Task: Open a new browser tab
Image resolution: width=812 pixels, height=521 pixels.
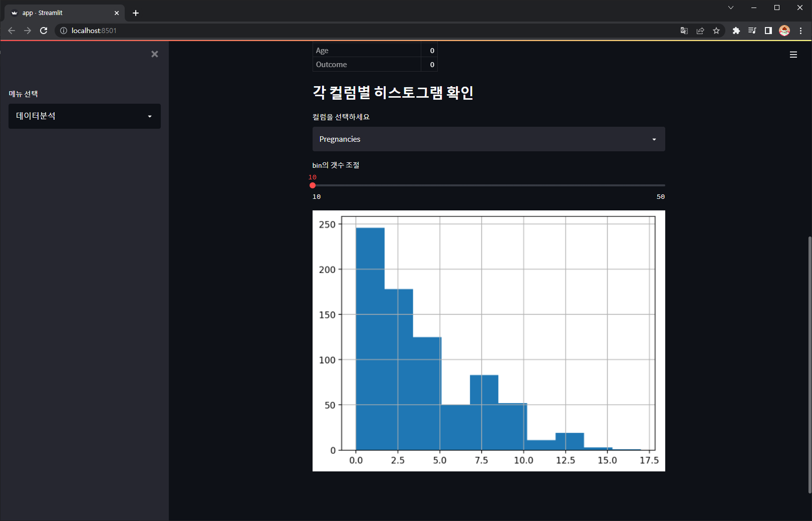Action: 136,13
